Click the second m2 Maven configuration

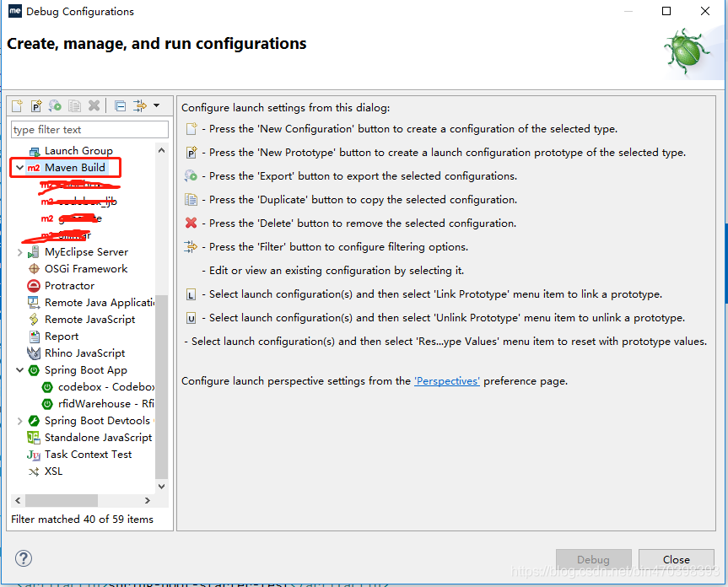79,202
